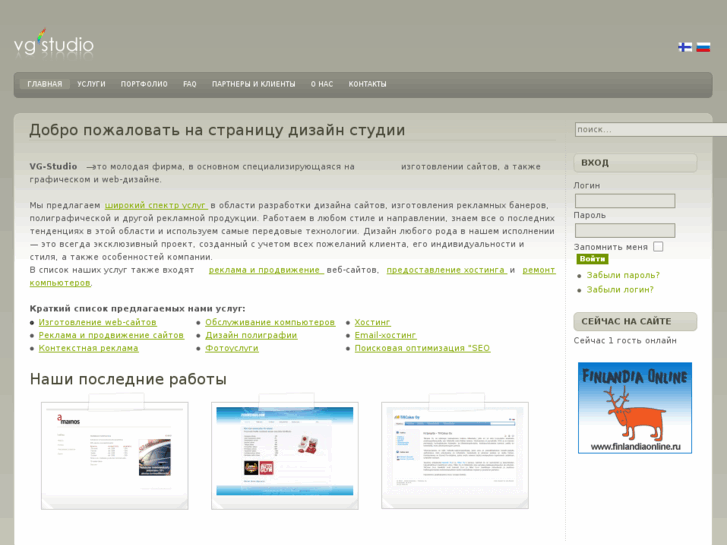The height and width of the screenshot is (545, 727).
Task: Click the Finlandia Online banner
Action: coord(635,408)
